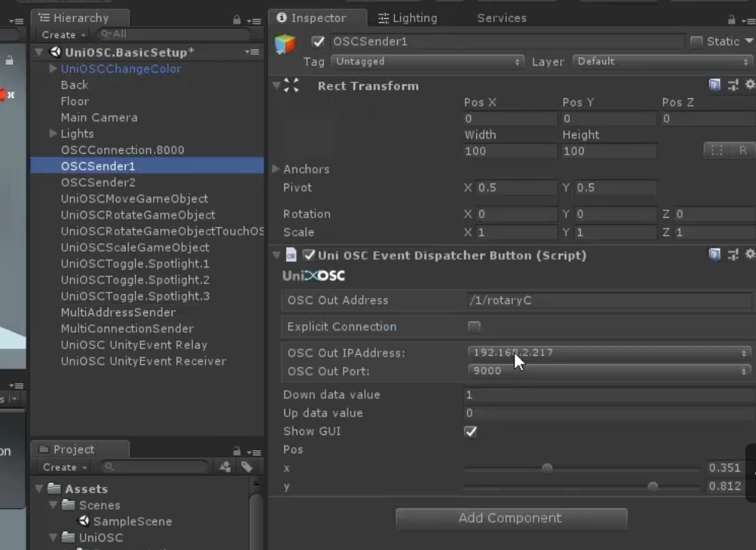
Task: Switch to the Lighting tab
Action: (x=408, y=18)
